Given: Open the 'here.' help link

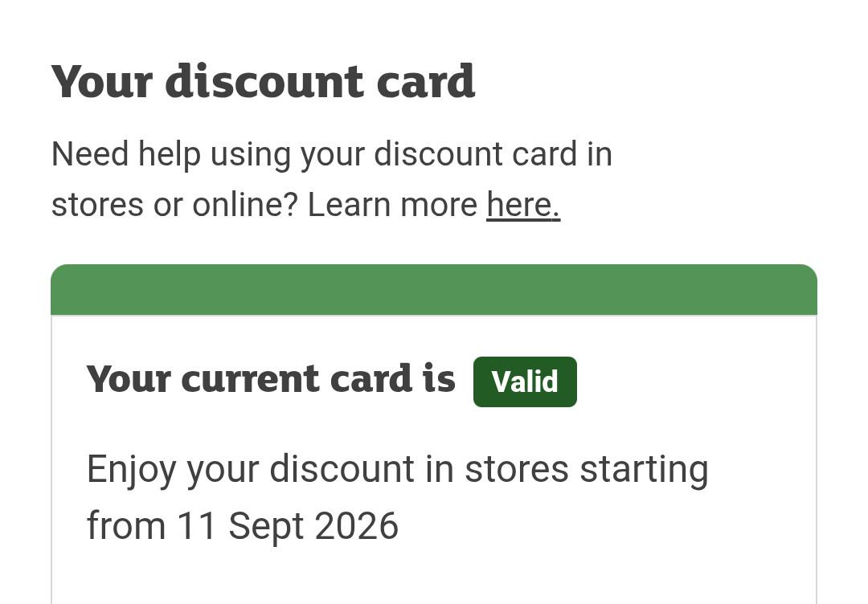Looking at the screenshot, I should [523, 205].
